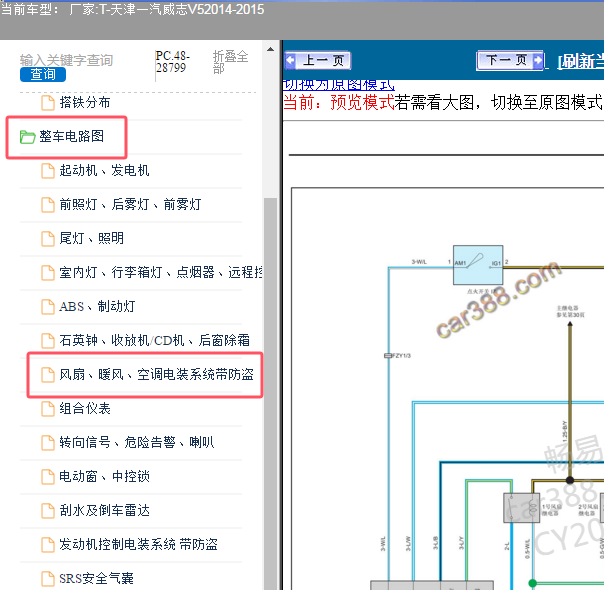Click document icon beside 电动窗、中控锁
The height and width of the screenshot is (590, 604).
point(48,476)
